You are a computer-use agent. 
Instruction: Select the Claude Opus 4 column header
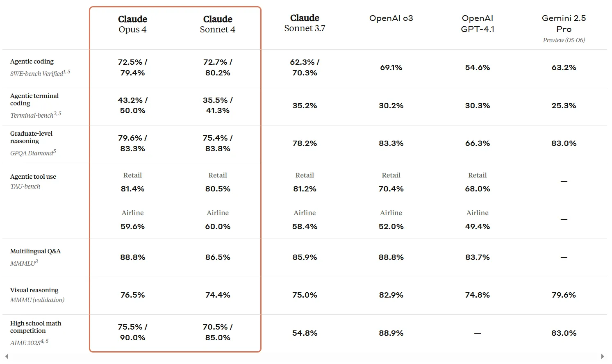(132, 24)
